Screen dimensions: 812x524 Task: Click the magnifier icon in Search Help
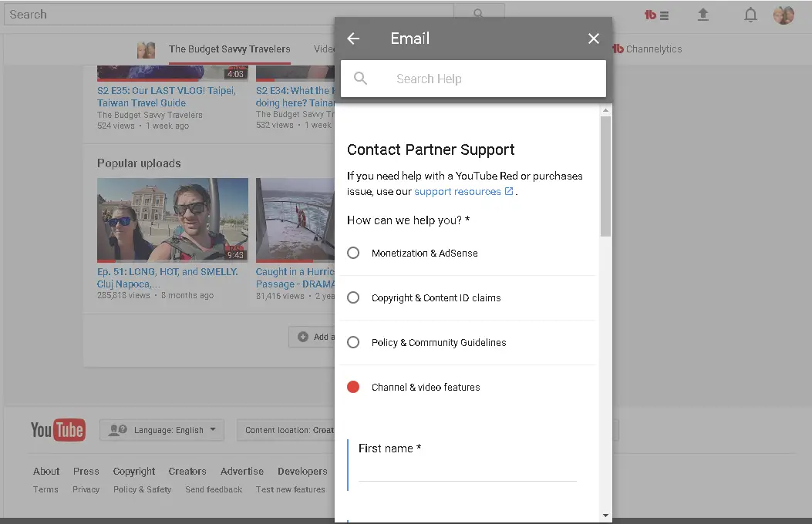point(360,79)
